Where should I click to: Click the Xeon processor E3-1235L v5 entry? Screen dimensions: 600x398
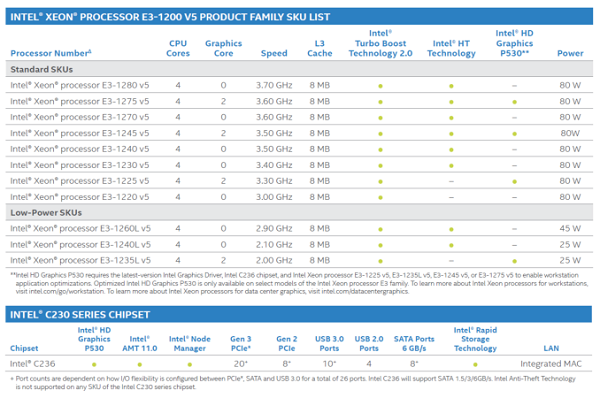click(x=80, y=260)
